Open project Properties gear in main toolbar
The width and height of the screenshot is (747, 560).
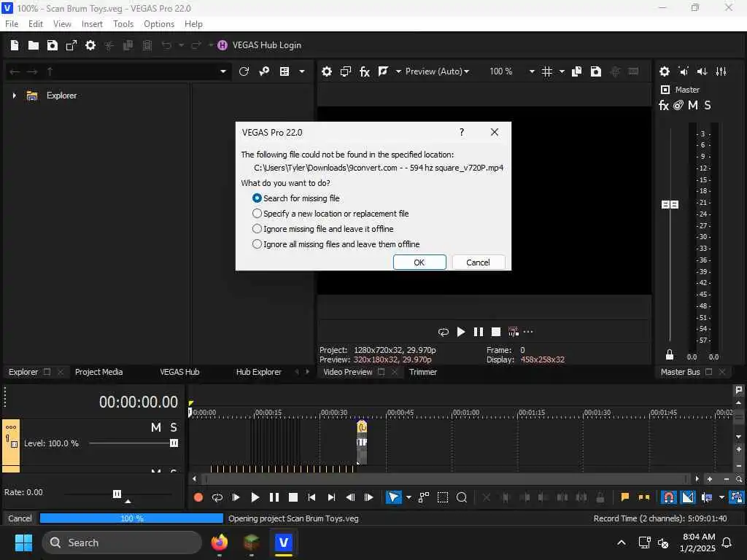point(90,45)
